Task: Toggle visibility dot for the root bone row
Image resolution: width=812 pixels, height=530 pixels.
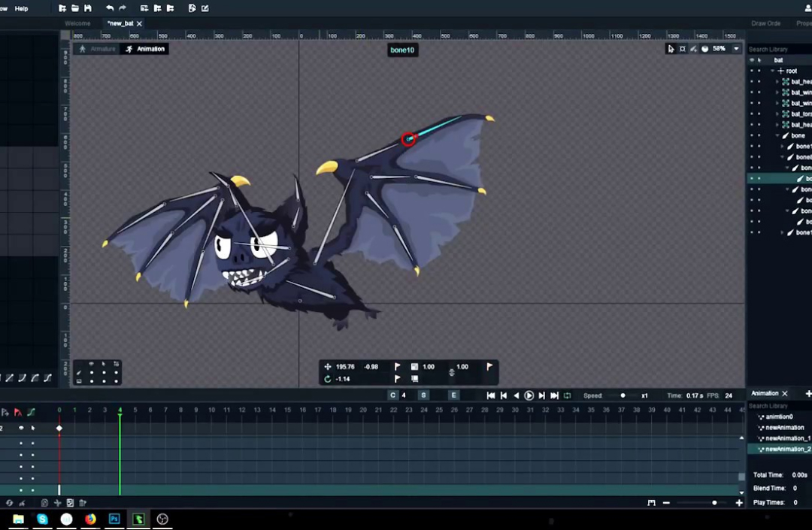Action: click(x=751, y=71)
